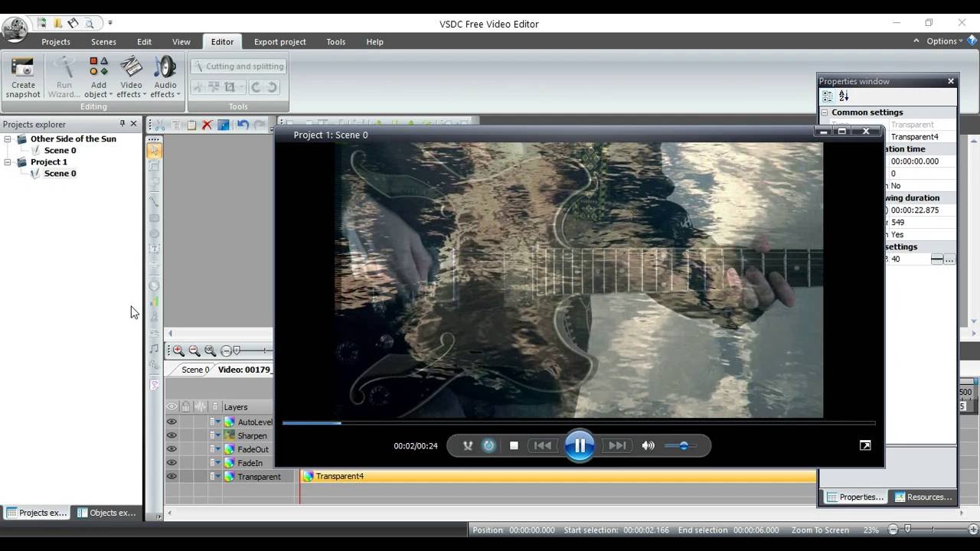This screenshot has height=551, width=980.
Task: Hide the FadeIn layer
Action: point(171,463)
